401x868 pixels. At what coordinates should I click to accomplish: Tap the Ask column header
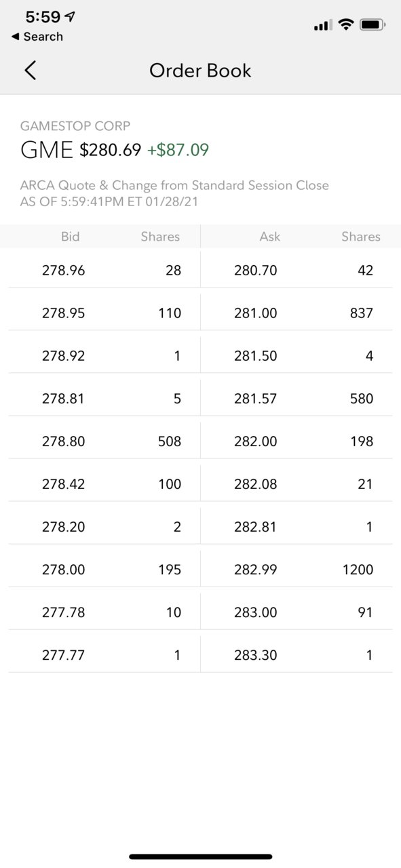(270, 237)
